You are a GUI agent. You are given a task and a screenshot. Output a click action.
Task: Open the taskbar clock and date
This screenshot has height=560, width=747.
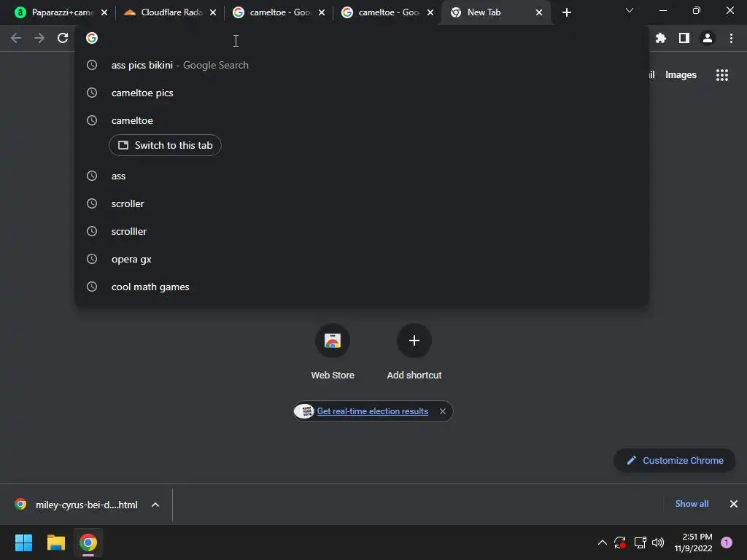[693, 542]
